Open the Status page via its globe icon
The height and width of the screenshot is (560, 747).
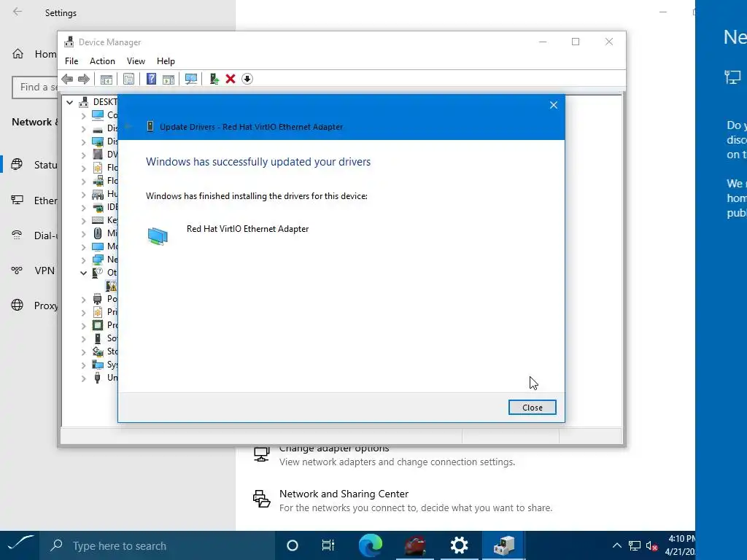(17, 165)
